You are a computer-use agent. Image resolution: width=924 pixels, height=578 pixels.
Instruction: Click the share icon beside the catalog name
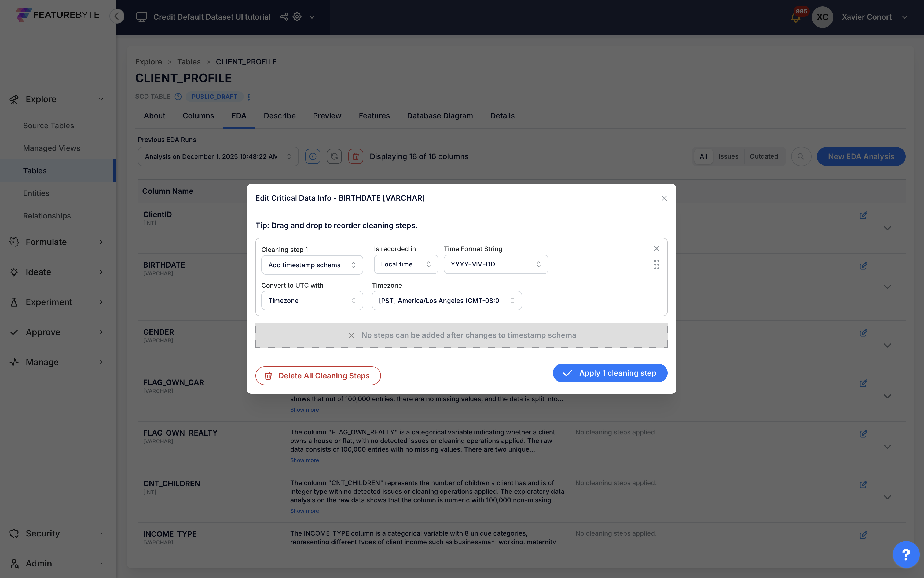pyautogui.click(x=284, y=17)
